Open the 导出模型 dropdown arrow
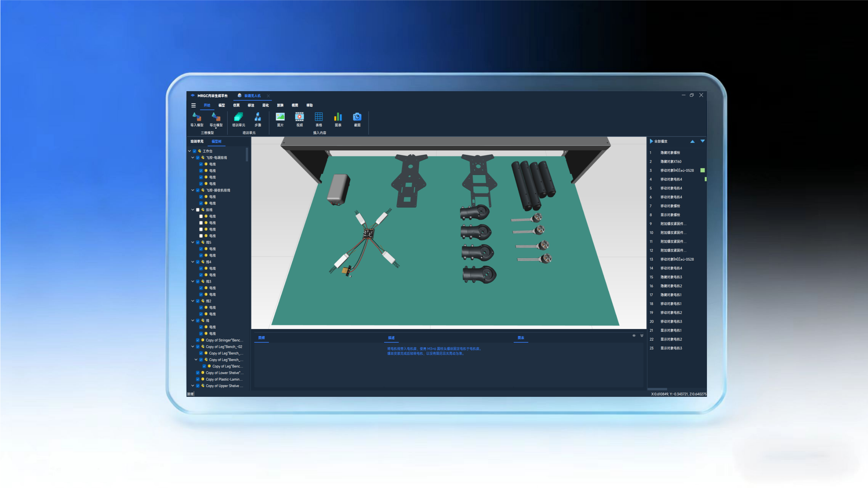Screen dimensions: 868x488 [x=216, y=128]
